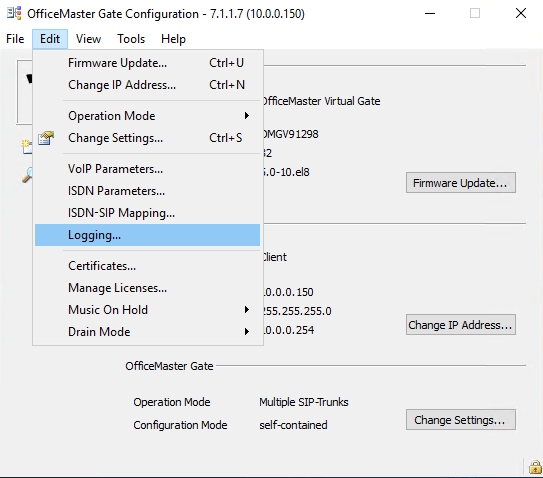Click the Operation Mode label
The height and width of the screenshot is (478, 543).
[172, 402]
